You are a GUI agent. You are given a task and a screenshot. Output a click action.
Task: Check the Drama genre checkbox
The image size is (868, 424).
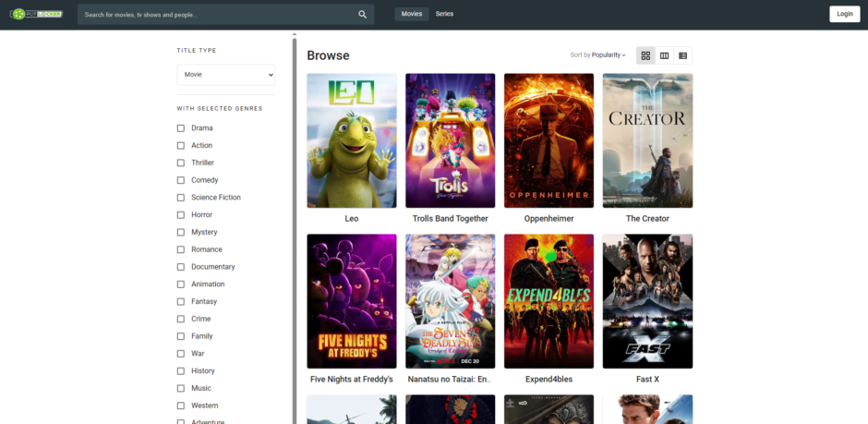181,128
